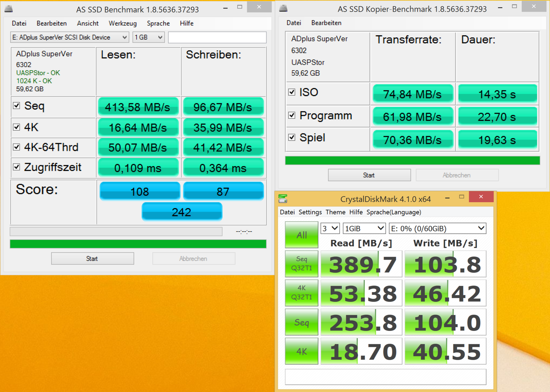The width and height of the screenshot is (550, 392).
Task: Click Abbrechen in AS SSD Benchmark window
Action: pyautogui.click(x=193, y=258)
